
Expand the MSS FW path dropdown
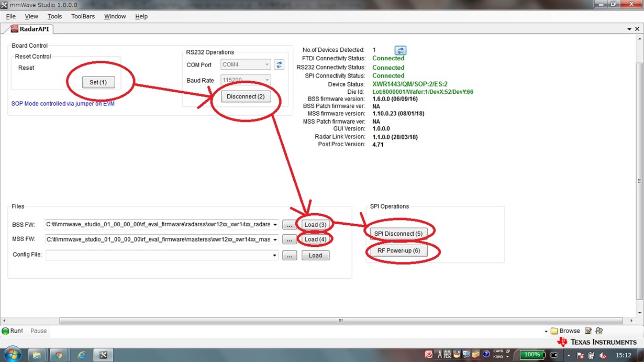tap(275, 239)
